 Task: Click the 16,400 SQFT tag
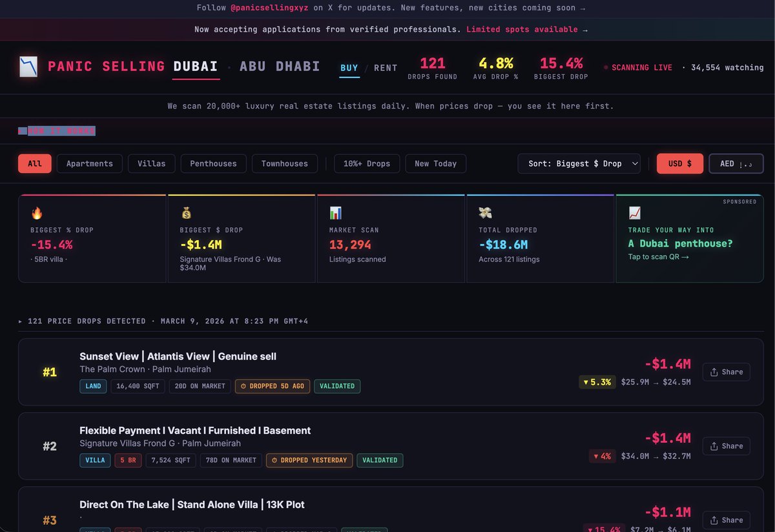pyautogui.click(x=138, y=386)
